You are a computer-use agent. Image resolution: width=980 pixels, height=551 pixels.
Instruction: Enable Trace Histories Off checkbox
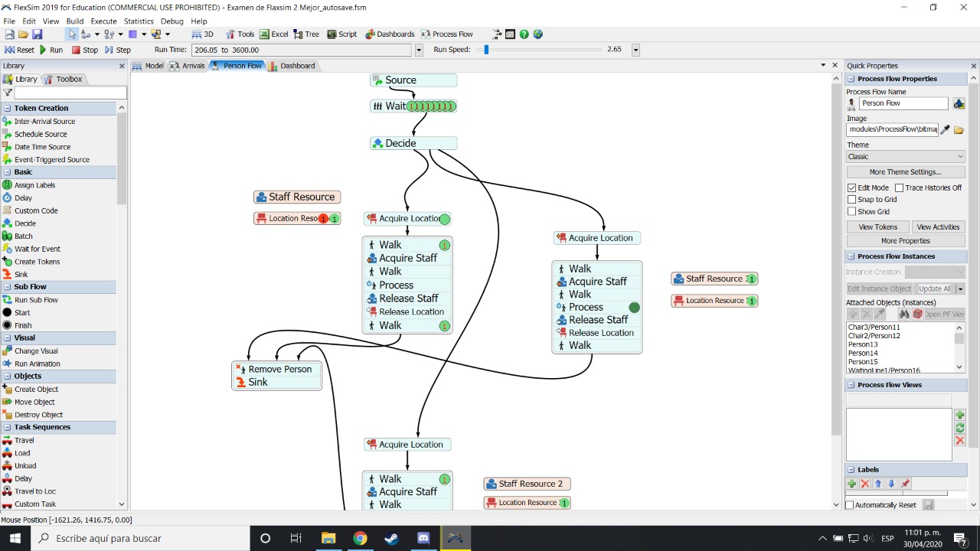tap(900, 187)
